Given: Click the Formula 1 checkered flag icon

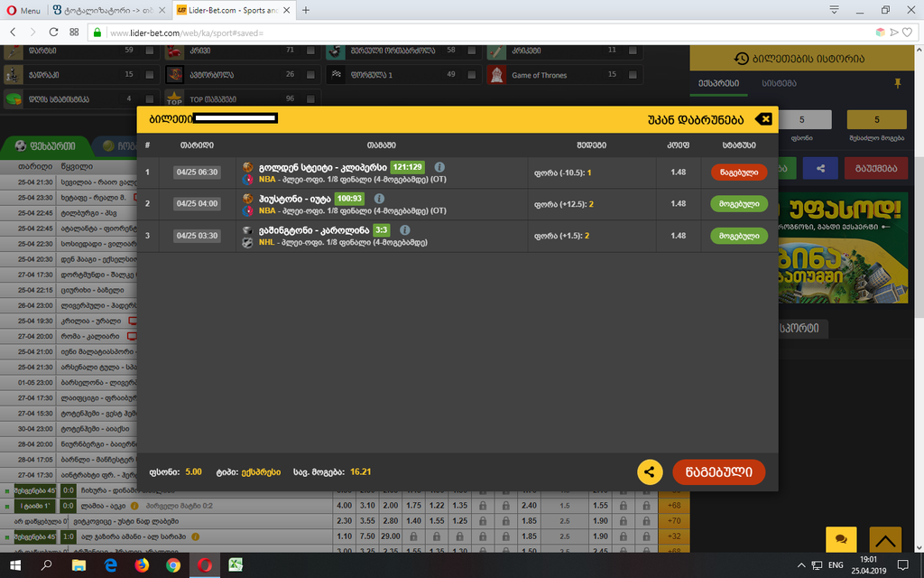Looking at the screenshot, I should [336, 75].
